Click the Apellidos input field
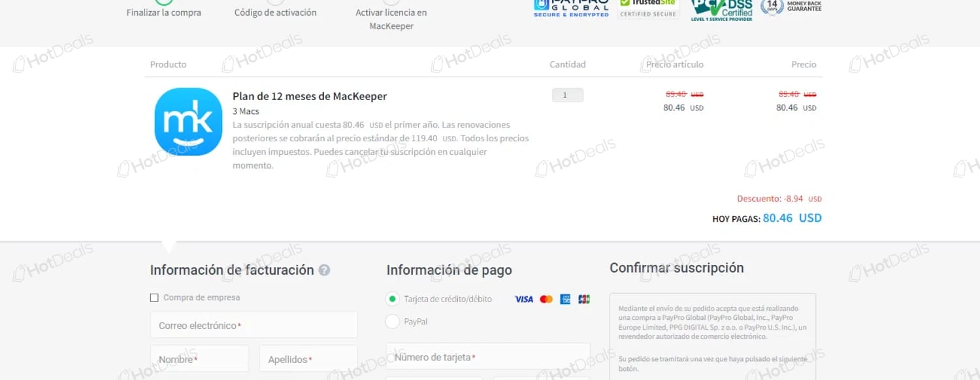Screen dimensions: 980x380 (308, 359)
